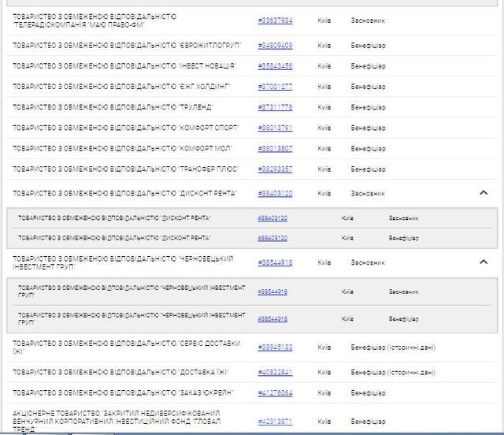Click 'Бенефіціар (історичні дані)' in the 'ДОСТАВКА ЇЖІ' row
This screenshot has height=435, width=504.
click(392, 372)
